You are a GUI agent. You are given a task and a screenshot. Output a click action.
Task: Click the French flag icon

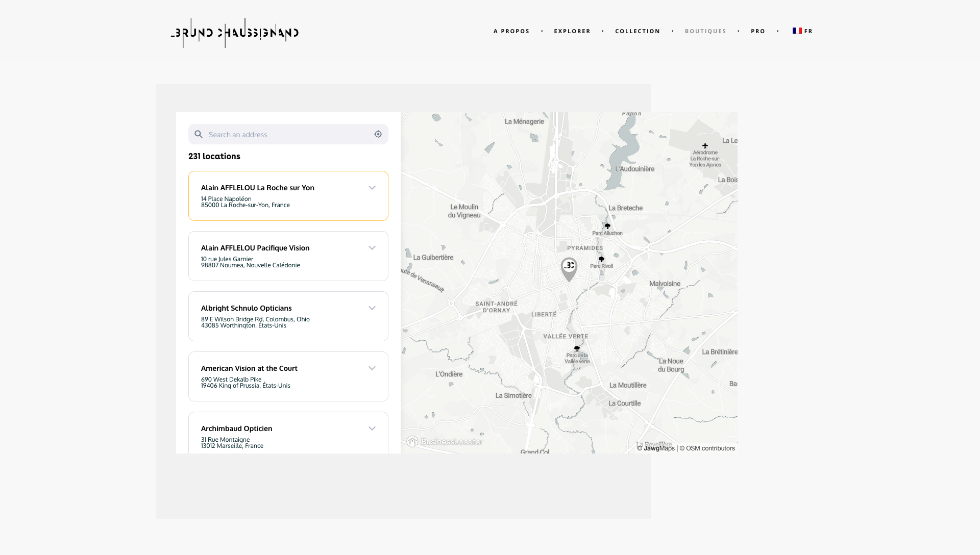pos(797,31)
